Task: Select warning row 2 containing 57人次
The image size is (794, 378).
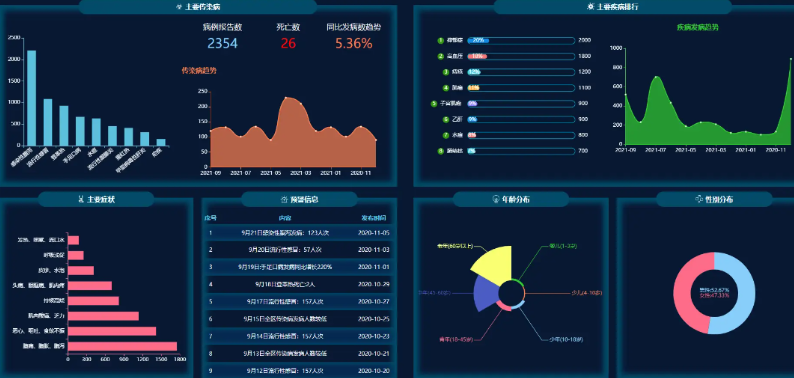Action: click(299, 250)
